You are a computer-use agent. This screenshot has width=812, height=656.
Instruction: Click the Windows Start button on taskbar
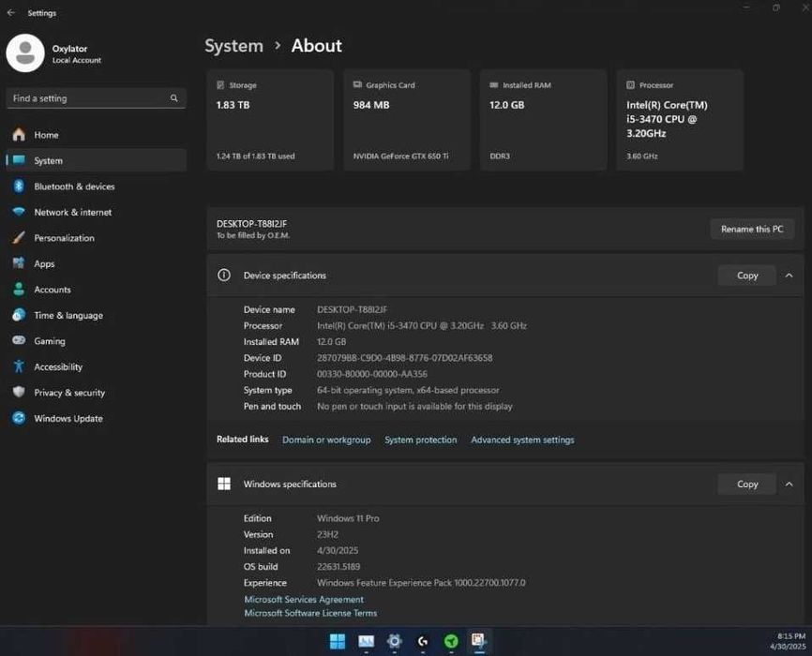tap(337, 641)
